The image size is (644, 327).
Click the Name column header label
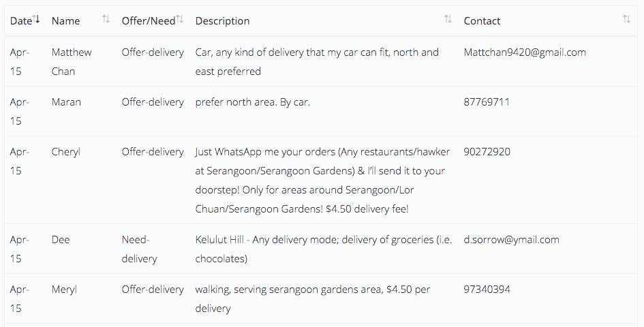point(65,21)
